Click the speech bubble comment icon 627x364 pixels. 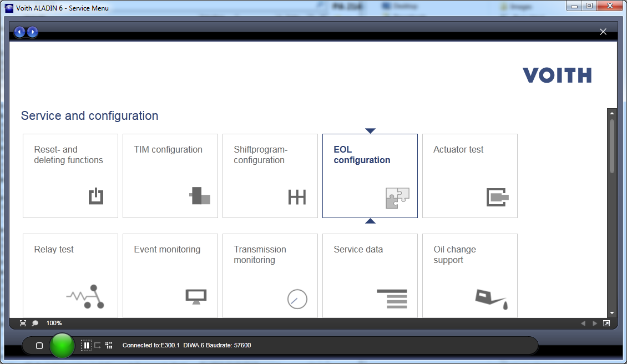click(35, 323)
